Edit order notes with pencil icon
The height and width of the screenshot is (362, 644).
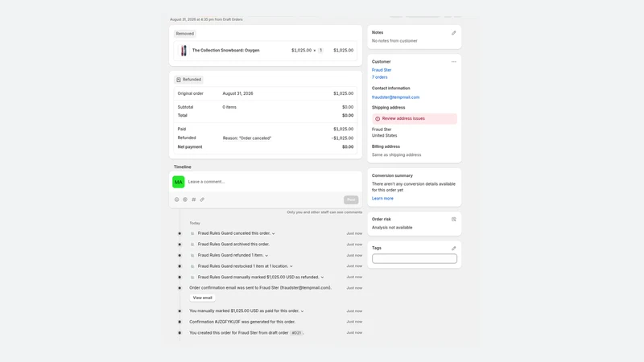pos(453,33)
